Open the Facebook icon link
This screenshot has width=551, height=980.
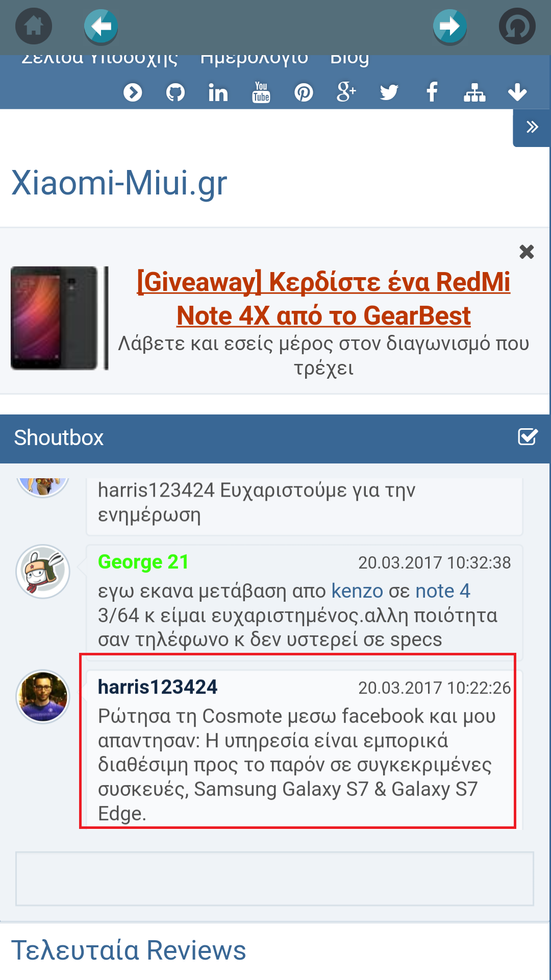point(432,92)
